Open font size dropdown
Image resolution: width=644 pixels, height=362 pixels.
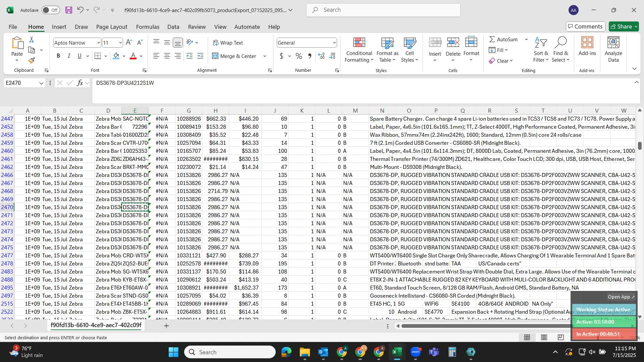coord(120,43)
